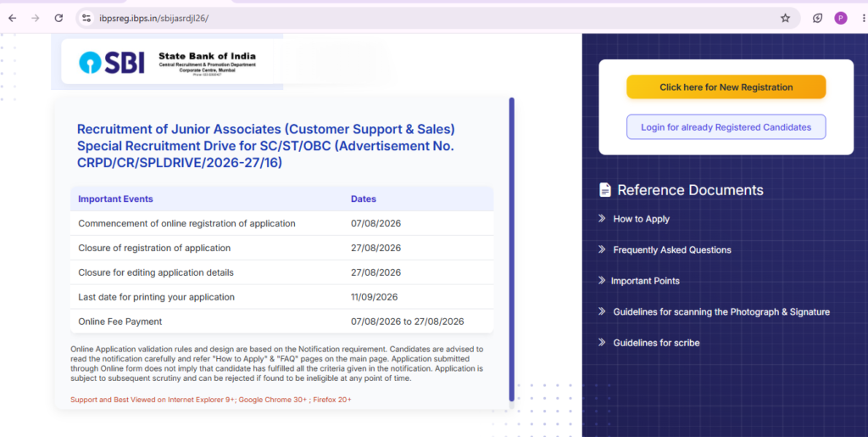
Task: Select Commencement of online registration row text
Action: [186, 223]
